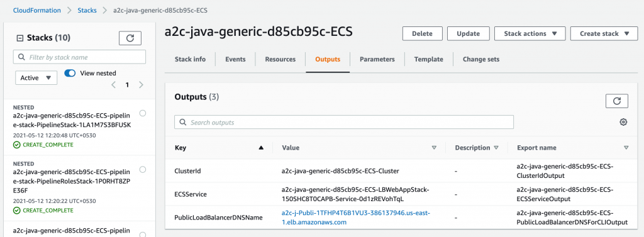Image resolution: width=644 pixels, height=237 pixels.
Task: Sort outputs by Value column
Action: (434, 148)
